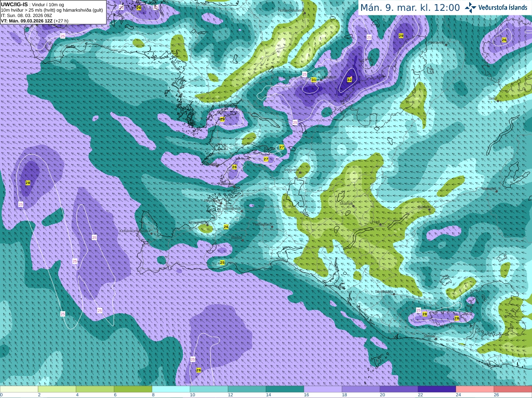Viewport: 532px width, 398px height.
Task: Click the Hveravellir station label
Action: point(436,42)
